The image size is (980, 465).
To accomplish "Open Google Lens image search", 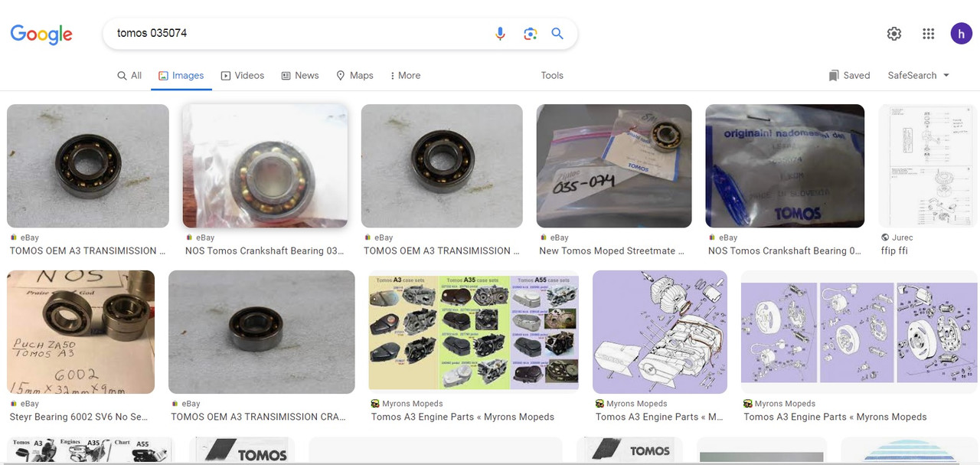I will tap(530, 34).
